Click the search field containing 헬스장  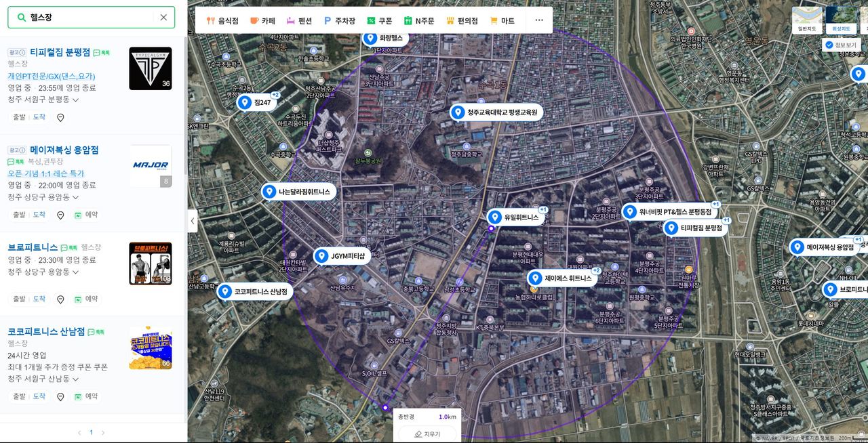[91, 18]
